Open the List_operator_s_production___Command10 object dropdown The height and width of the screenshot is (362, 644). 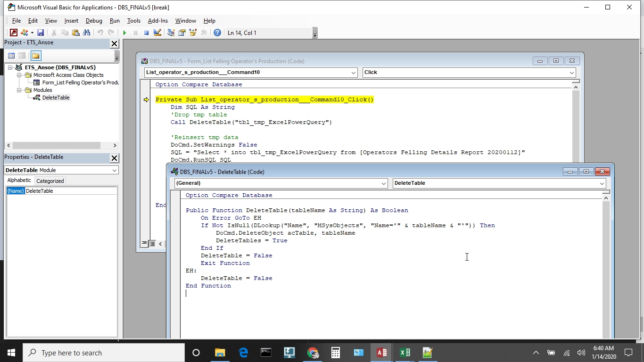354,73
